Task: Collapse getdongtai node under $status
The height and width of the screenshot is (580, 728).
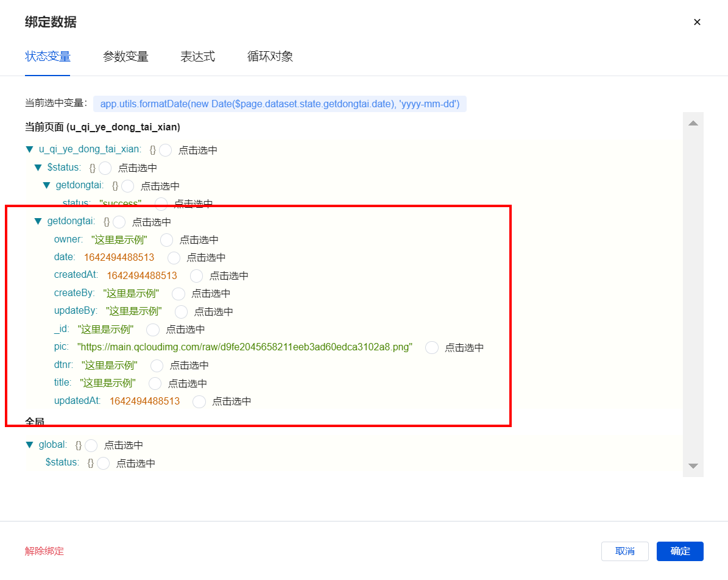Action: click(46, 185)
